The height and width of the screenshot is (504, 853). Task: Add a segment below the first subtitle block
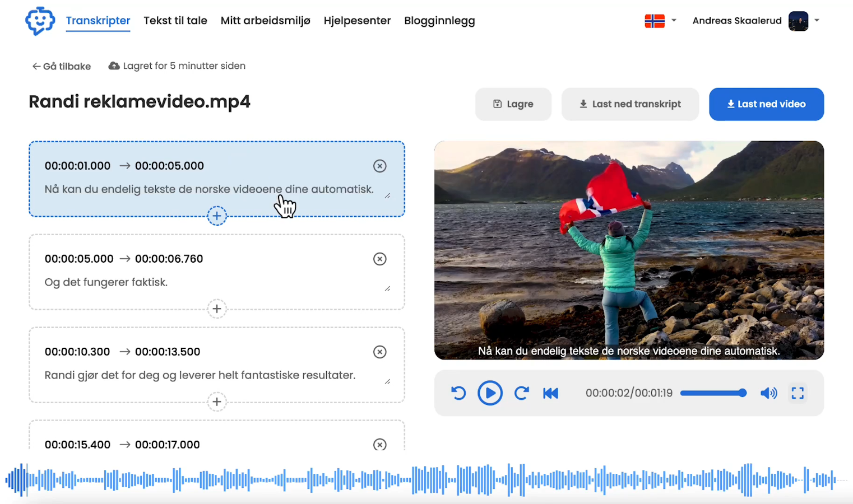pyautogui.click(x=217, y=216)
